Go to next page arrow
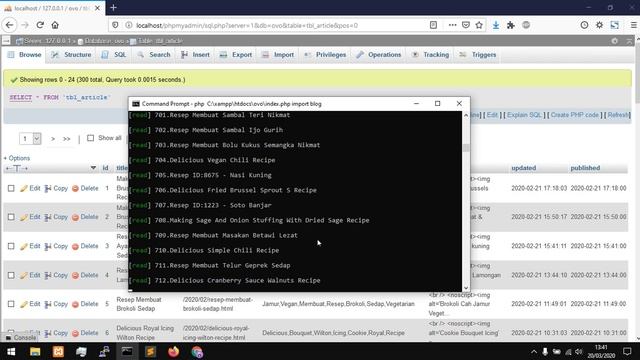640x360 pixels. click(x=53, y=139)
